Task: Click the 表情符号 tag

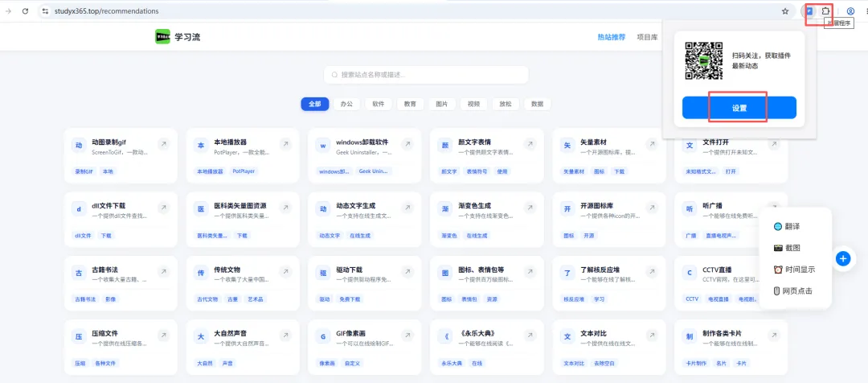Action: 477,172
